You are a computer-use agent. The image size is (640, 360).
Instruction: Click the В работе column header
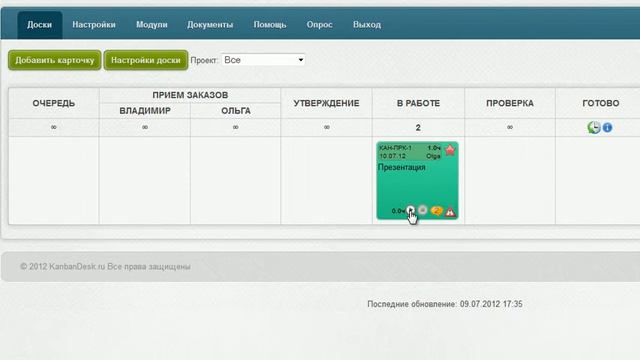click(418, 103)
